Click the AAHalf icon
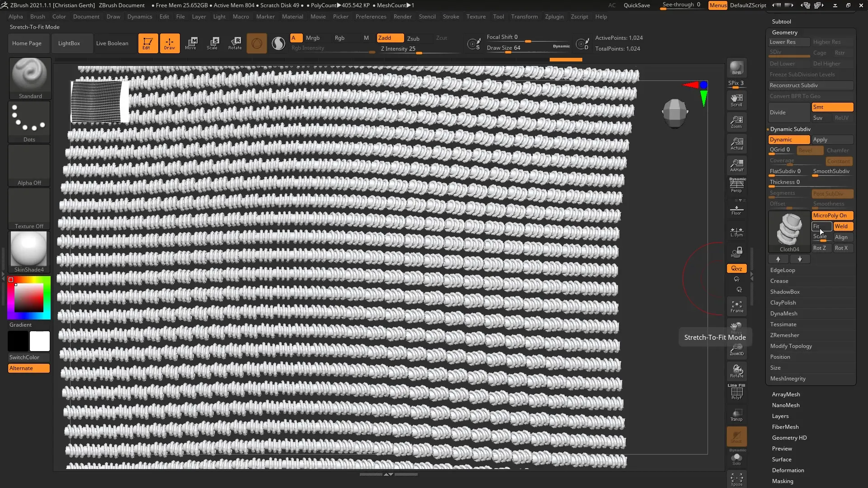 [736, 165]
